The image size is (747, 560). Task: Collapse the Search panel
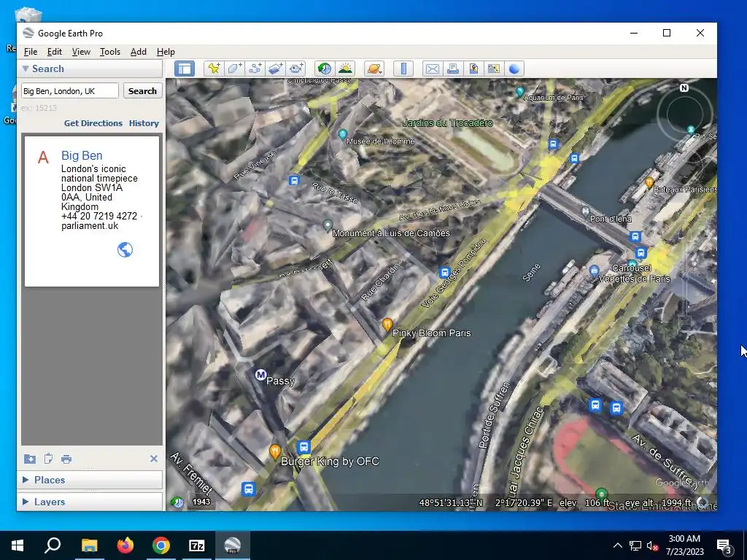point(26,69)
